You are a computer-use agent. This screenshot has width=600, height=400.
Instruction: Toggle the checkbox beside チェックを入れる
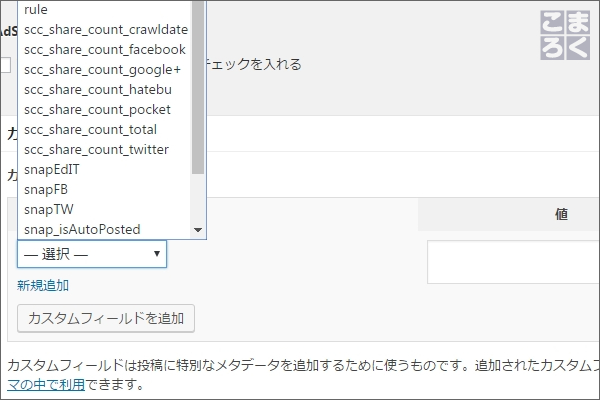[x=5, y=65]
